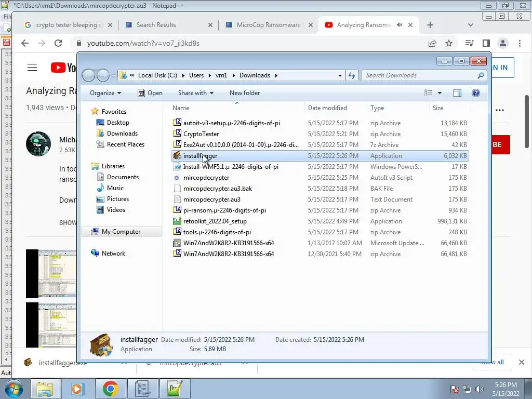Select Win7AndW2K8R2 Microsoft Update file
This screenshot has width=532, height=399.
coord(320,243)
